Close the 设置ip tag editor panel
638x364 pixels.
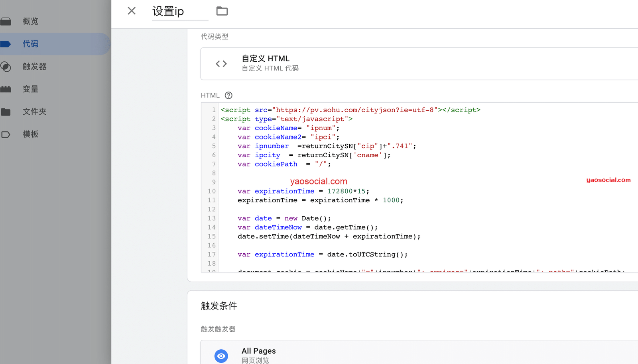pyautogui.click(x=132, y=11)
